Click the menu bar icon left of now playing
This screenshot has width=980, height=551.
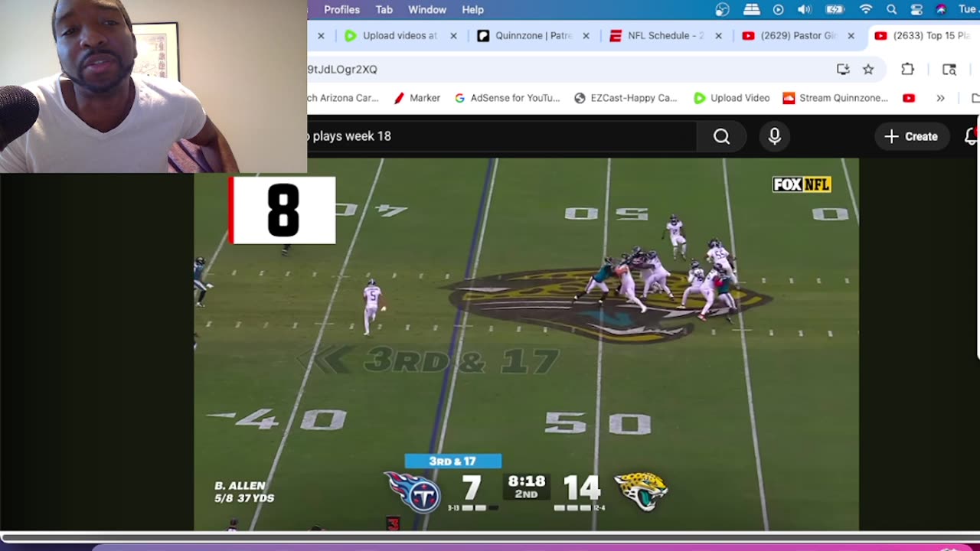(751, 10)
